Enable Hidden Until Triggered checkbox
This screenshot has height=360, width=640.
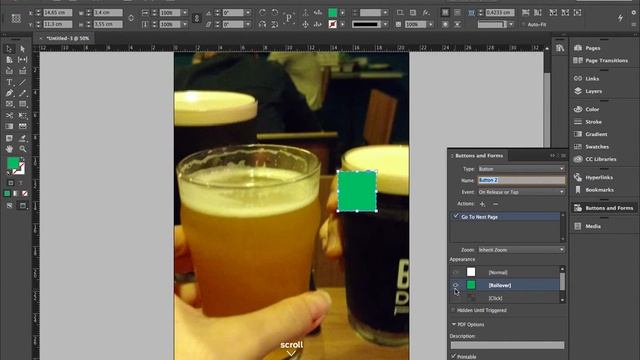(x=453, y=310)
